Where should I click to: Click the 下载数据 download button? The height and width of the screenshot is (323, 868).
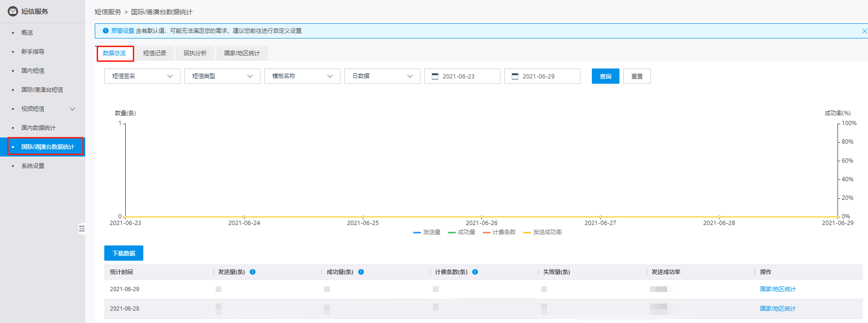124,253
